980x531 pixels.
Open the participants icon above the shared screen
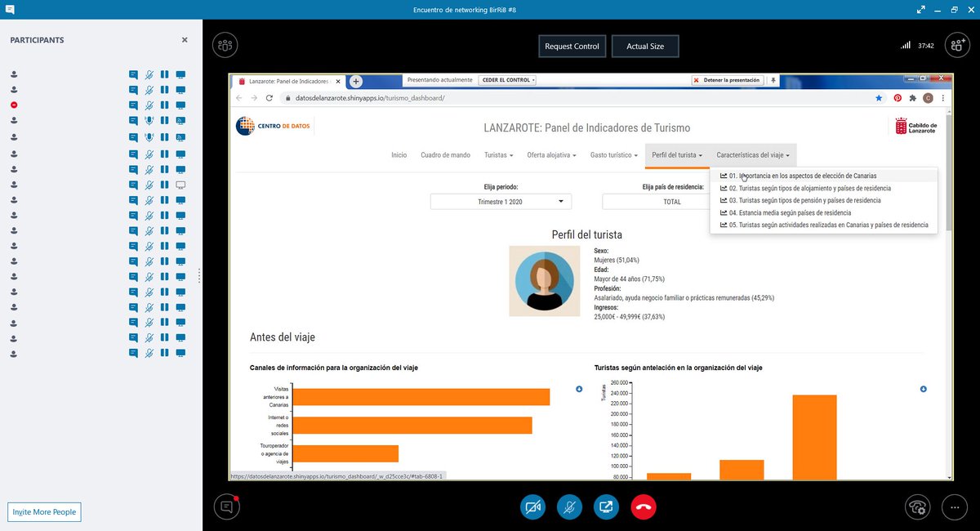coord(225,46)
